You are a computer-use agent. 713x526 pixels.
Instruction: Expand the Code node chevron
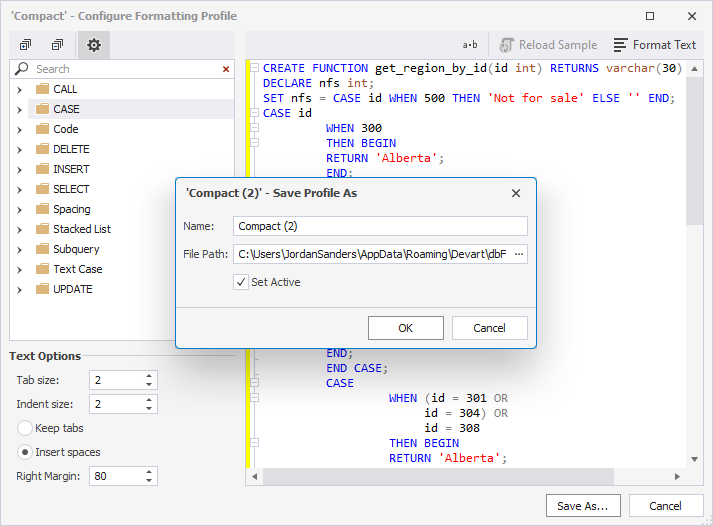pyautogui.click(x=19, y=130)
